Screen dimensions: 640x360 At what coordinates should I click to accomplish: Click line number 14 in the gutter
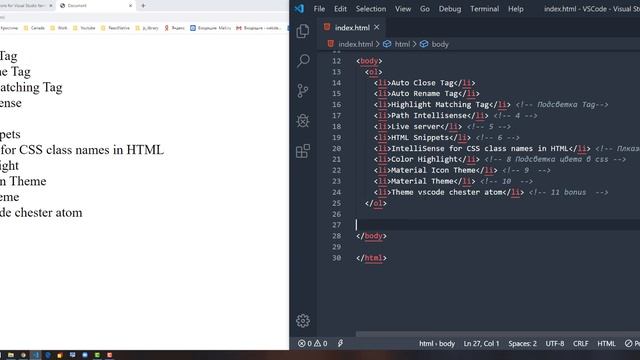336,83
